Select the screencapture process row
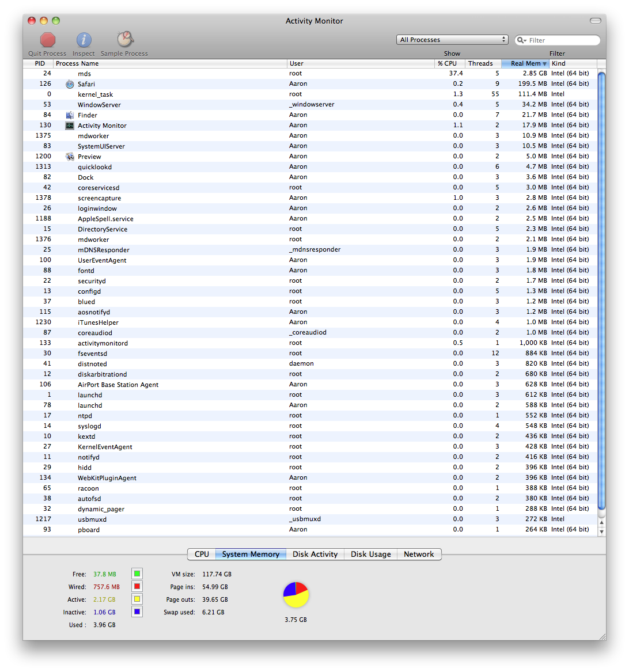The width and height of the screenshot is (629, 672). tap(310, 198)
